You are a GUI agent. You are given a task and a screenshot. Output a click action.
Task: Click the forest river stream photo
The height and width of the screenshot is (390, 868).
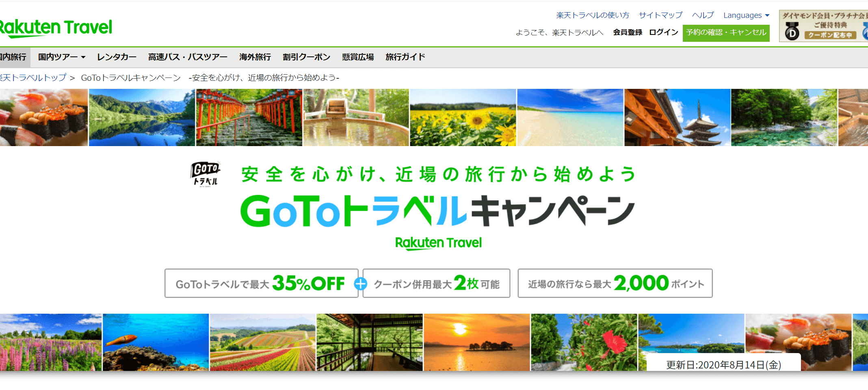(x=784, y=118)
